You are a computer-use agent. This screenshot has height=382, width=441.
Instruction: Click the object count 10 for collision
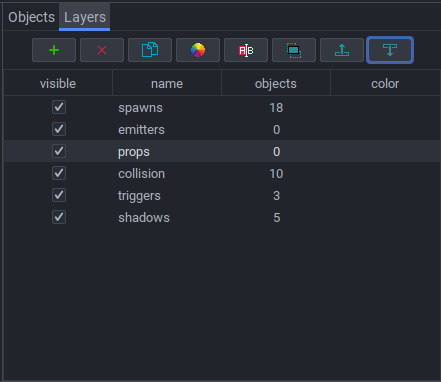point(276,174)
